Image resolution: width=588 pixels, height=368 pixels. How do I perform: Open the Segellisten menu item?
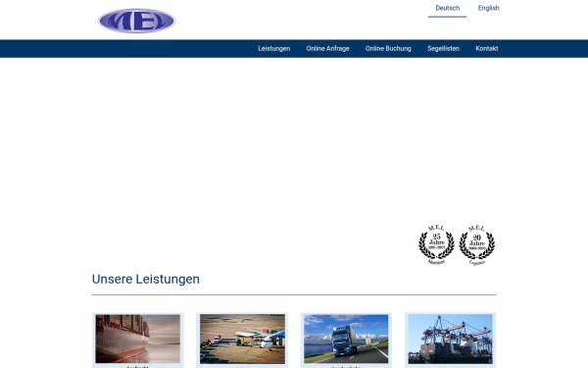[443, 48]
